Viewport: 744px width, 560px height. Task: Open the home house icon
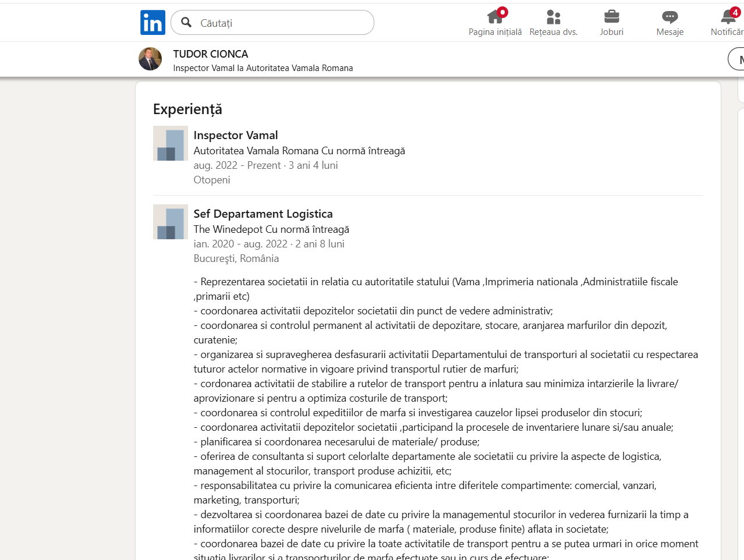point(495,16)
